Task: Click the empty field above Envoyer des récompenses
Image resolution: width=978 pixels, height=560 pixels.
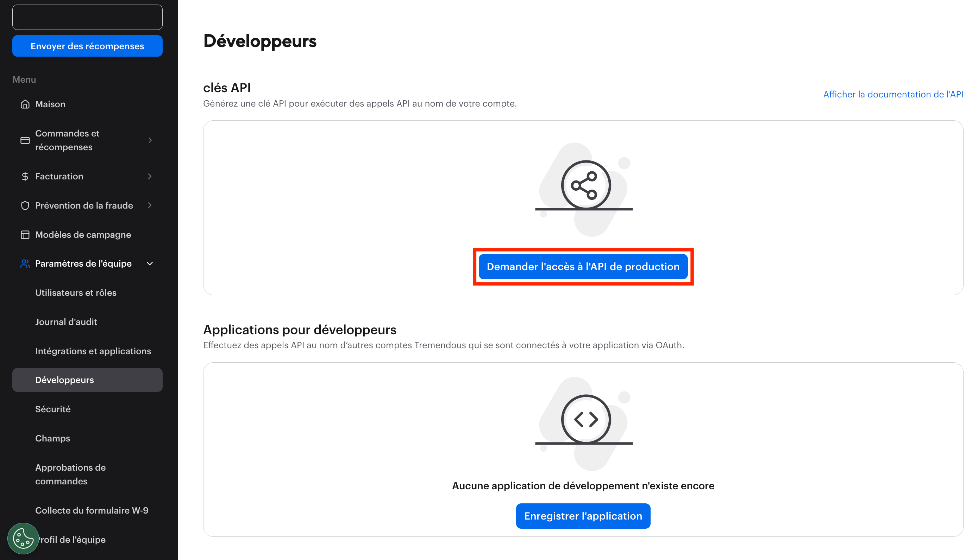Action: pyautogui.click(x=87, y=17)
